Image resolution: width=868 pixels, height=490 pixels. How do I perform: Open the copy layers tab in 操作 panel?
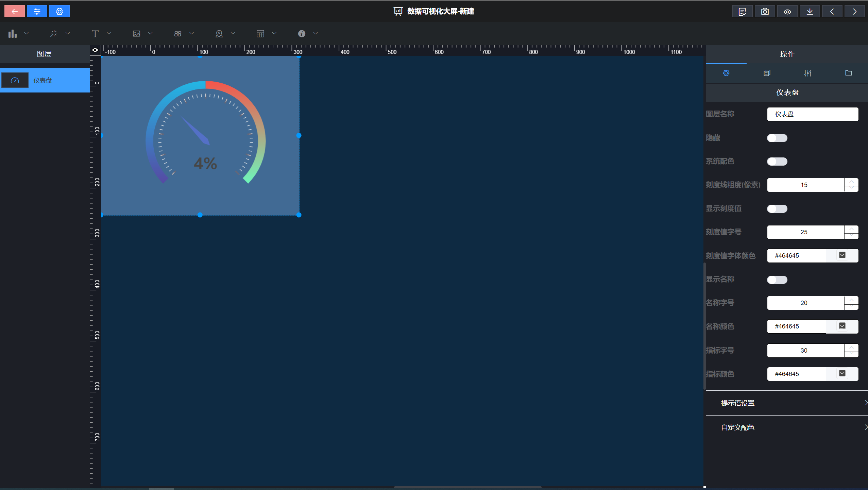[767, 73]
